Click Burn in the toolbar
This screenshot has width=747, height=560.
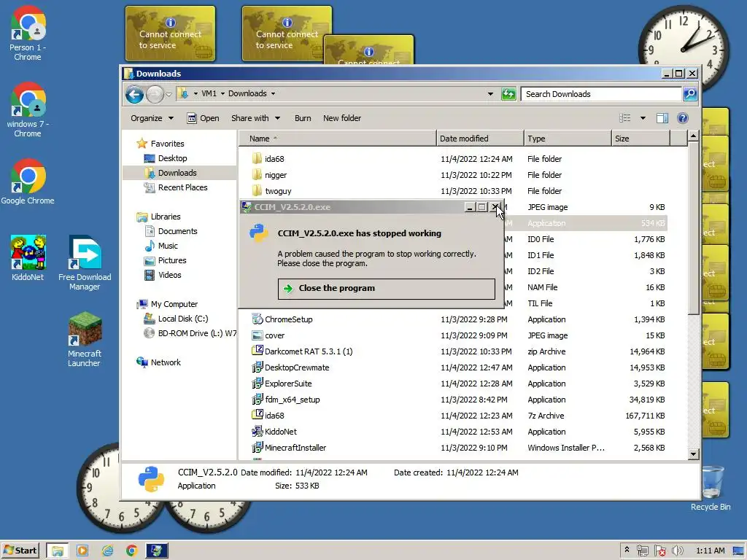click(303, 118)
